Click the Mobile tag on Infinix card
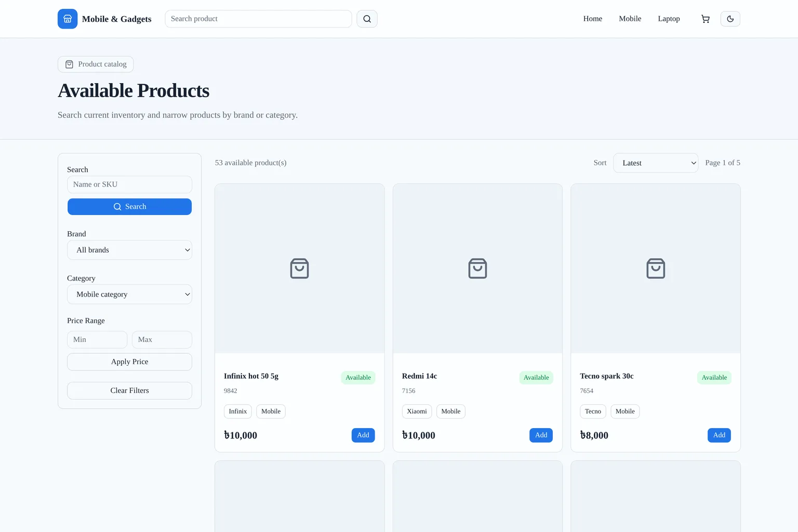The height and width of the screenshot is (532, 798). pos(271,411)
